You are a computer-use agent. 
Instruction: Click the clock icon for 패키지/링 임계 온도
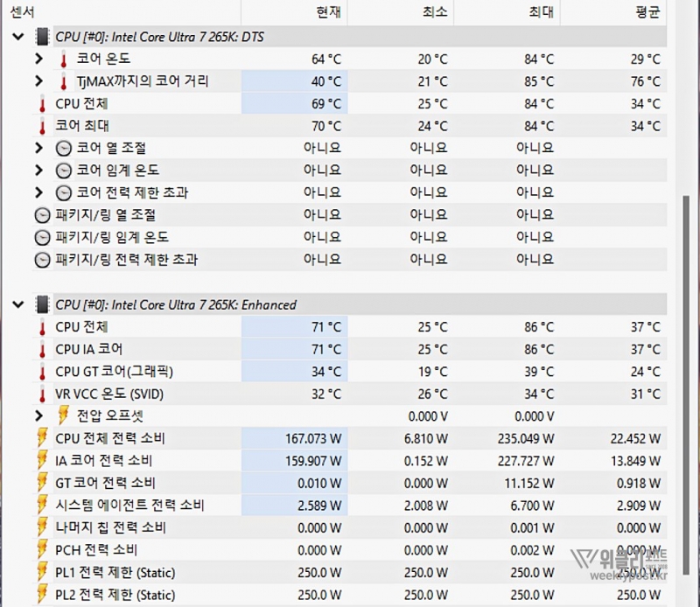pyautogui.click(x=42, y=237)
